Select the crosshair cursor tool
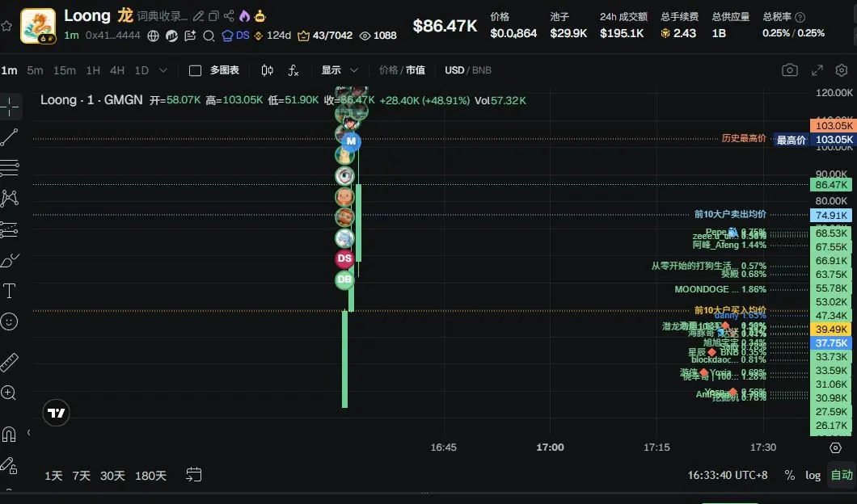 (x=10, y=107)
